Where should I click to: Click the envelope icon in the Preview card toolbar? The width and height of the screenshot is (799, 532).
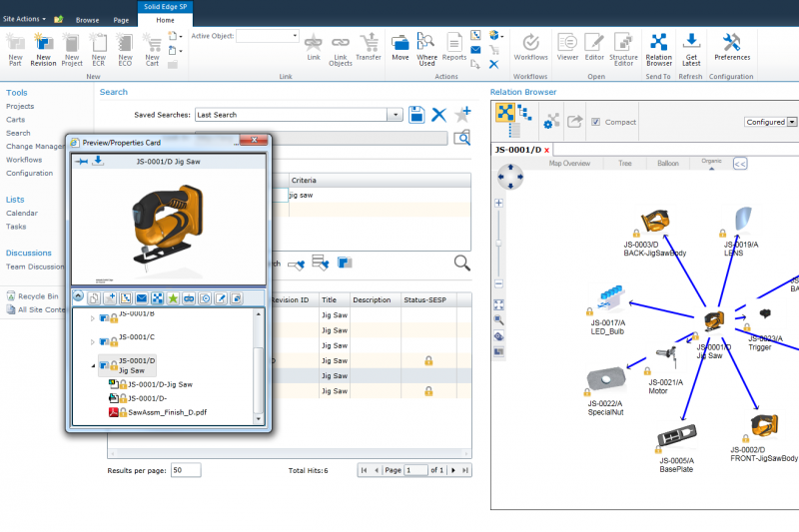[x=142, y=298]
